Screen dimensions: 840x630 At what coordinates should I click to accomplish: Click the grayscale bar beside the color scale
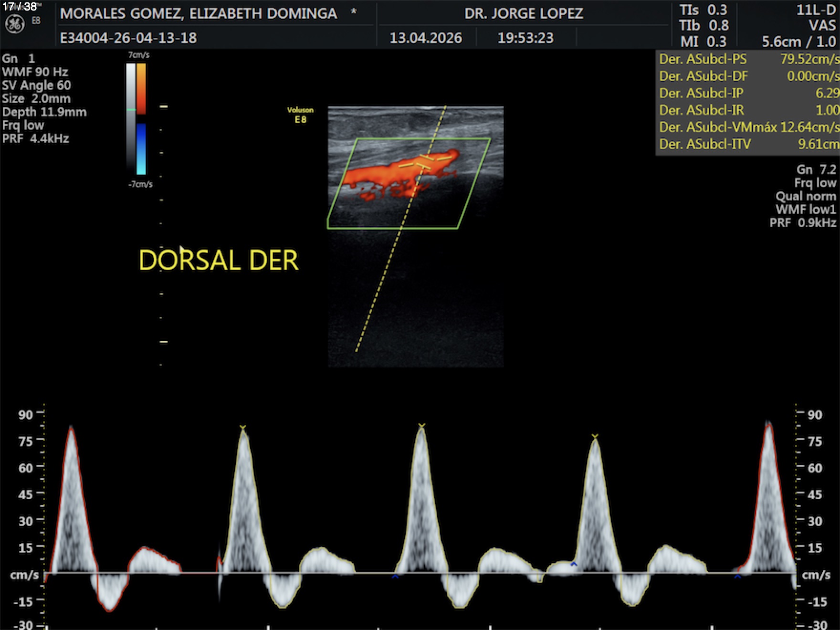coord(131,115)
